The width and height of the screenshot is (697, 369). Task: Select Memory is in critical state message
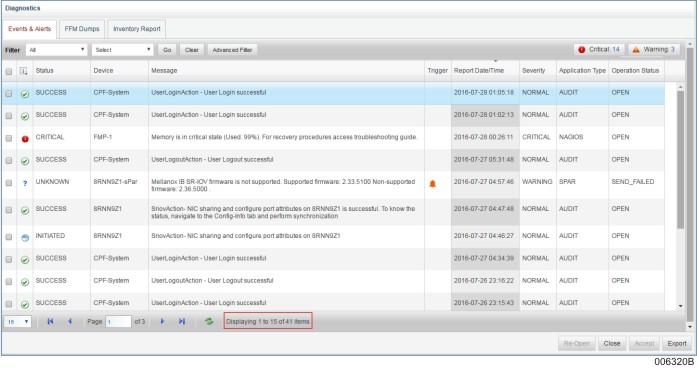pos(284,137)
